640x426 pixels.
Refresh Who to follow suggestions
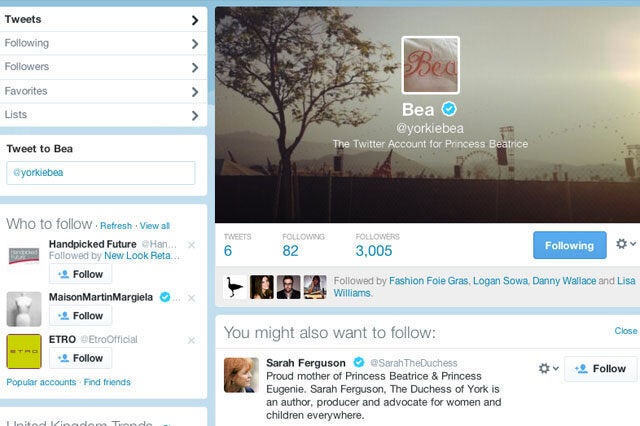click(116, 226)
